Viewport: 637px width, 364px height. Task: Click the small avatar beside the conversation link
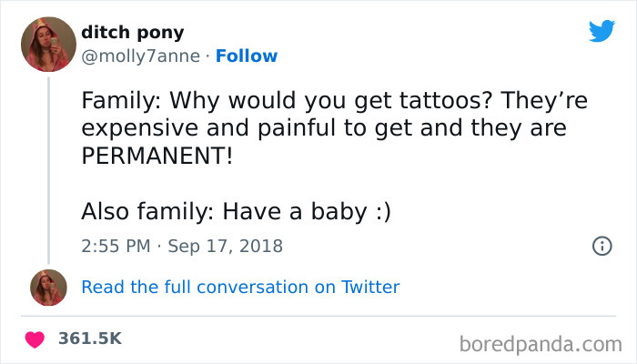(47, 287)
